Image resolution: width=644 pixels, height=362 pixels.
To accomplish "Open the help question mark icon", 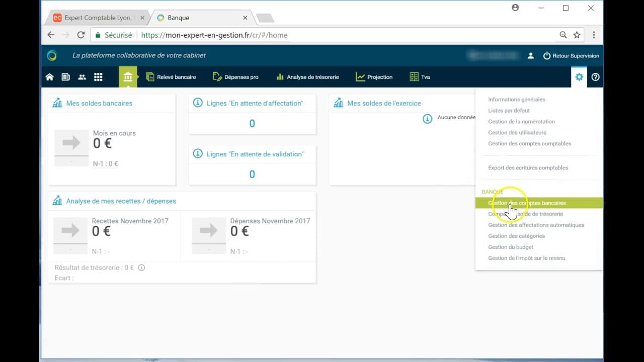I will (x=595, y=77).
